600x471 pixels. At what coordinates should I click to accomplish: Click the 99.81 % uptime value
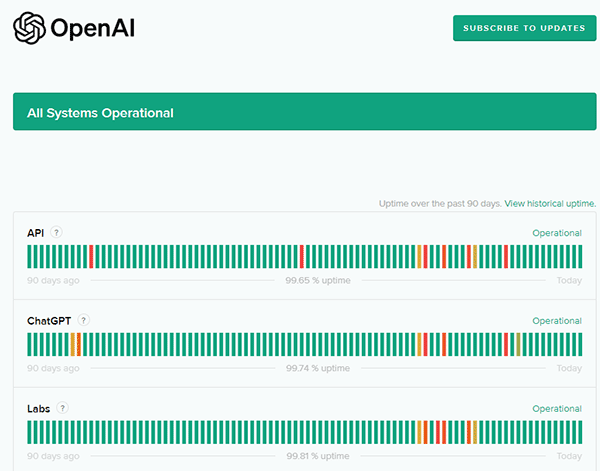318,456
